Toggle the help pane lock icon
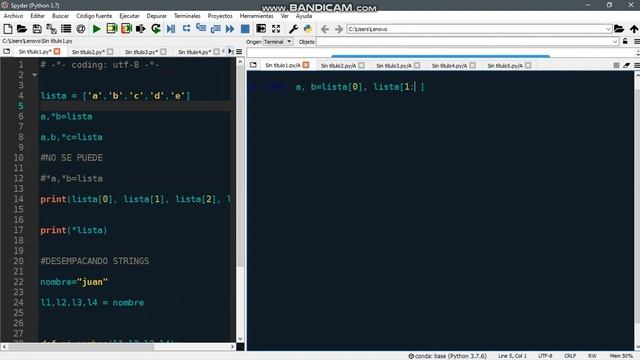The image size is (640, 360). [x=625, y=41]
